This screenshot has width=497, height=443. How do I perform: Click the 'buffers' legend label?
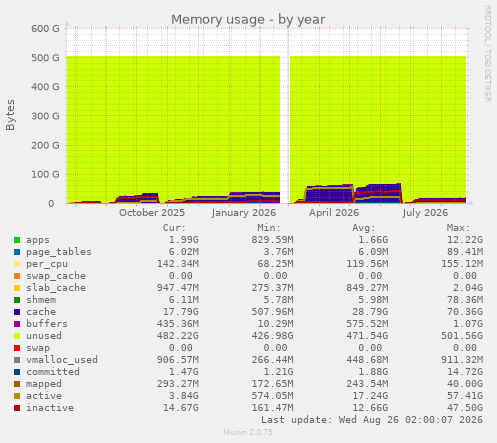(47, 324)
